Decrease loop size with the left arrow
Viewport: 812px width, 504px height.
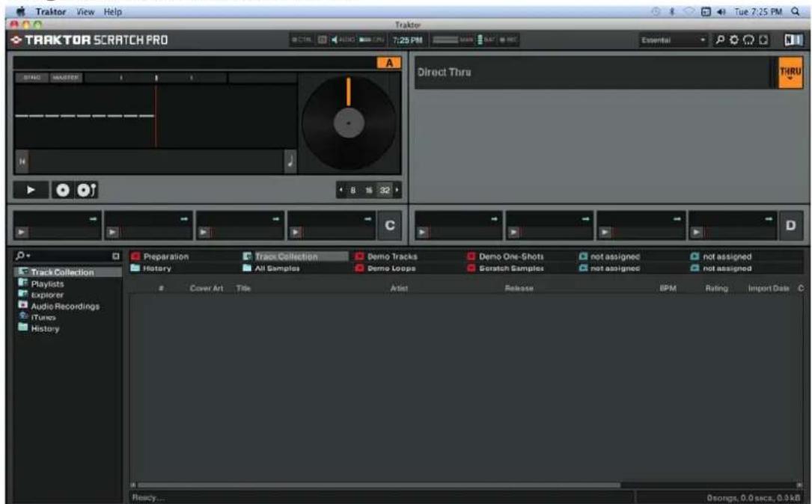(341, 190)
